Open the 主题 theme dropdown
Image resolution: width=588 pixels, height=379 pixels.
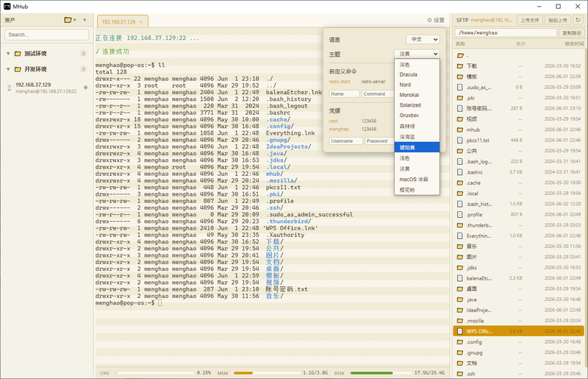(417, 54)
